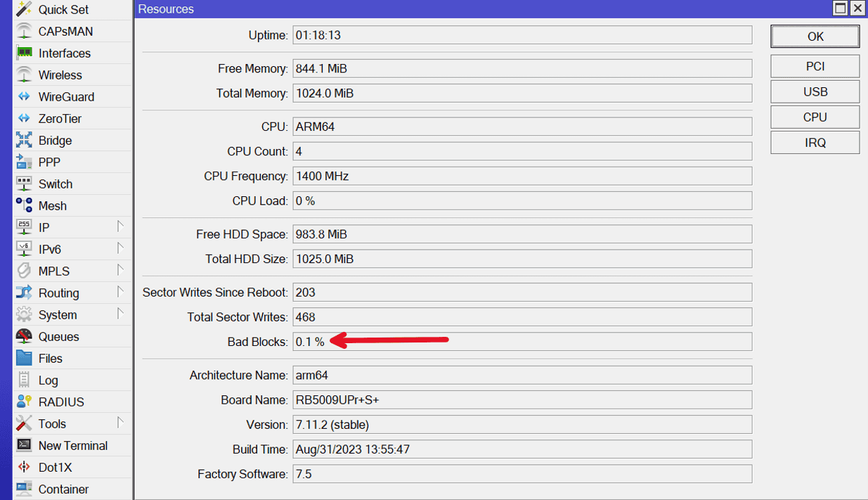Expand the IPv6 submenu arrow
This screenshot has width=868, height=500.
(x=120, y=249)
